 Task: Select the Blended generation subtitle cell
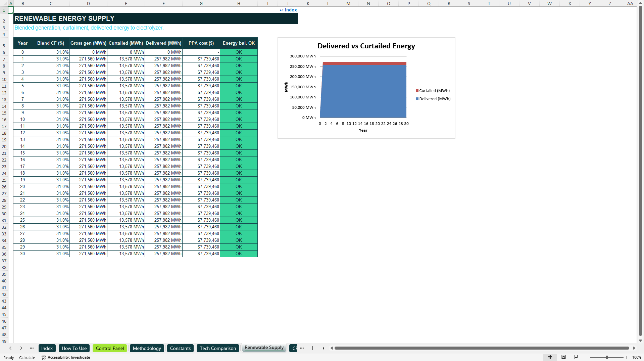point(89,28)
